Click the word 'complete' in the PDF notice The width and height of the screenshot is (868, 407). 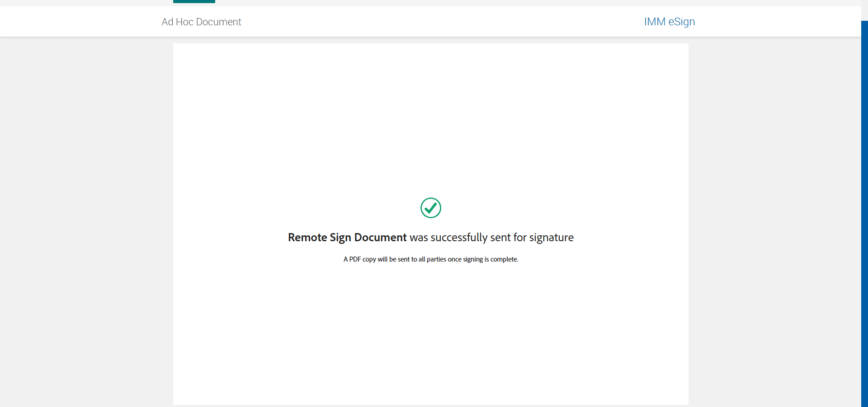coord(504,259)
